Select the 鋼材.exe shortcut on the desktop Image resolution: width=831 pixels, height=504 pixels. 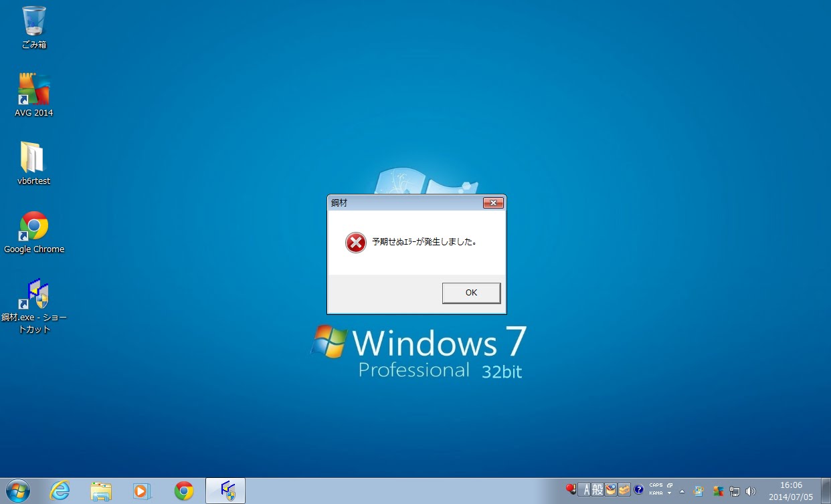(34, 306)
